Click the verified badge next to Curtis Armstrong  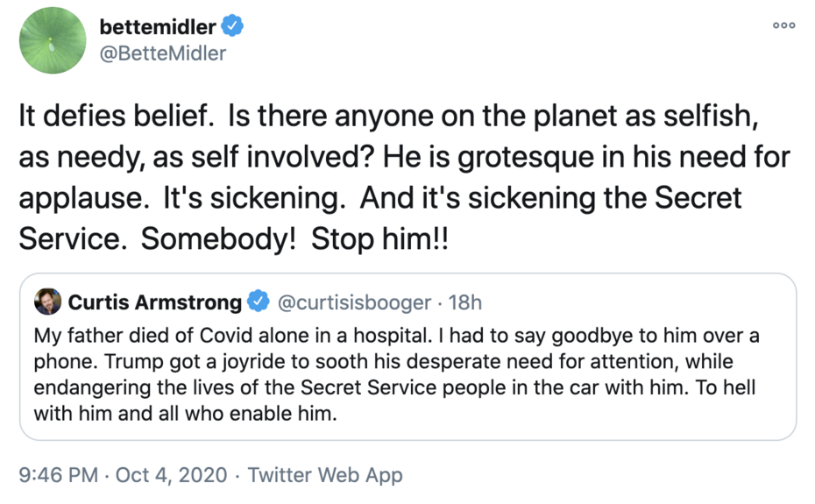[259, 303]
